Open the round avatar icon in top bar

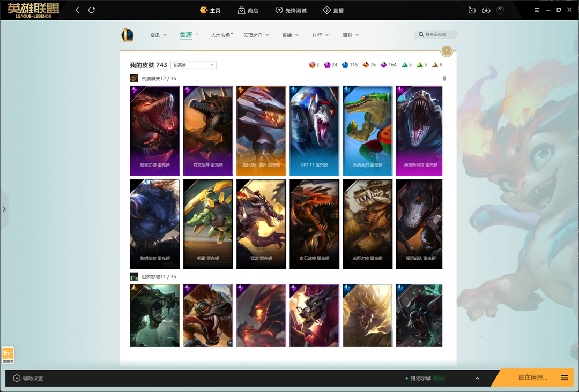[500, 10]
